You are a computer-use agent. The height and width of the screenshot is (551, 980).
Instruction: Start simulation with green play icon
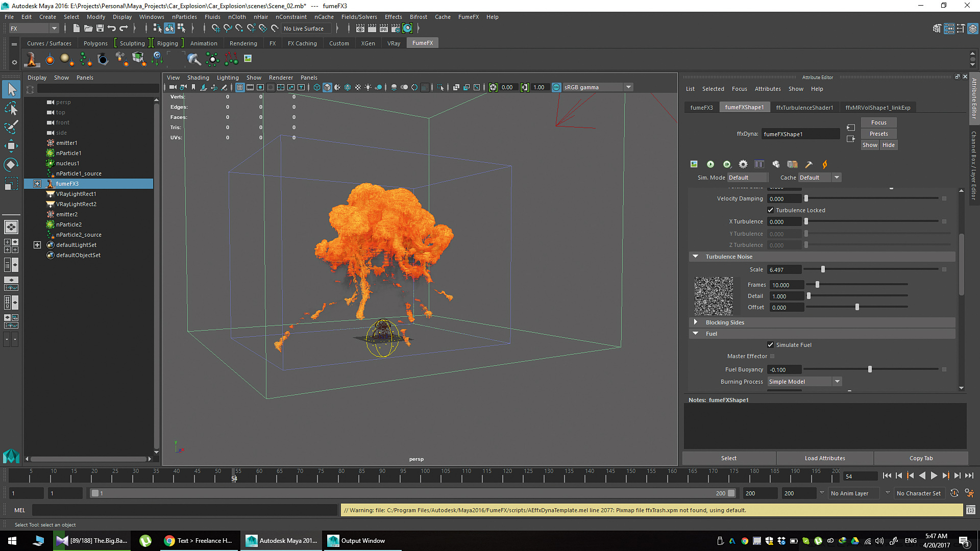(x=710, y=164)
